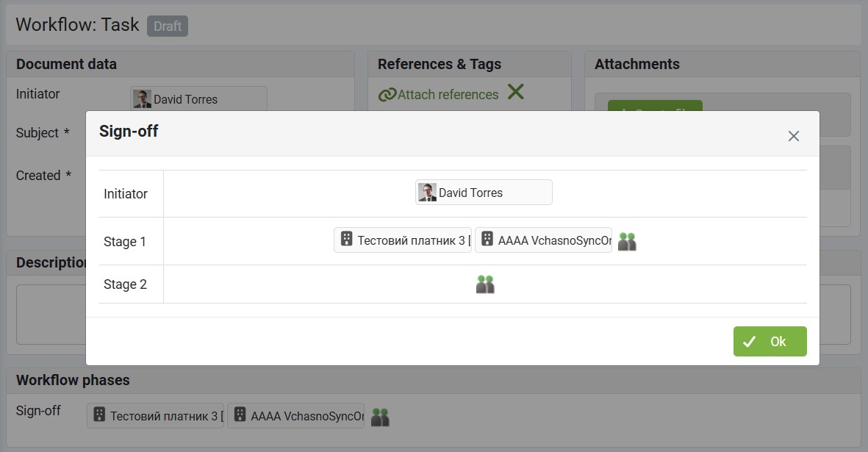
Task: Click the green button in Attachments panel
Action: click(x=655, y=107)
